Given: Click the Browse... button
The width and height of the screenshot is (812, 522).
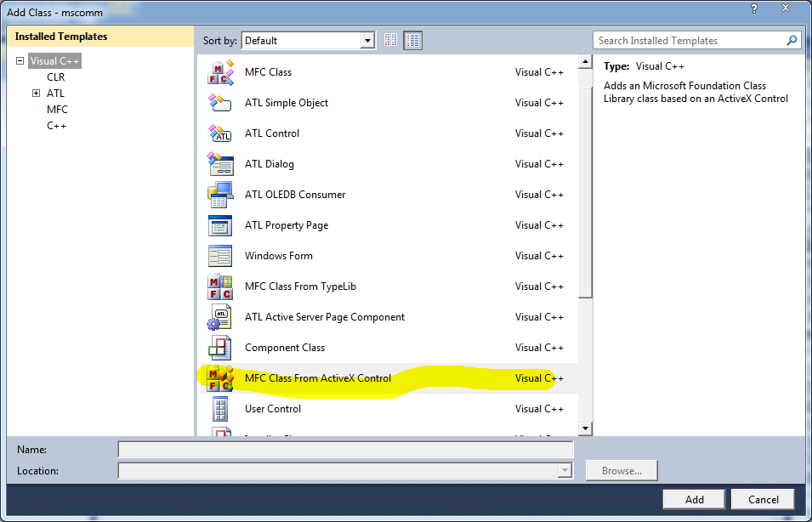Looking at the screenshot, I should (622, 471).
